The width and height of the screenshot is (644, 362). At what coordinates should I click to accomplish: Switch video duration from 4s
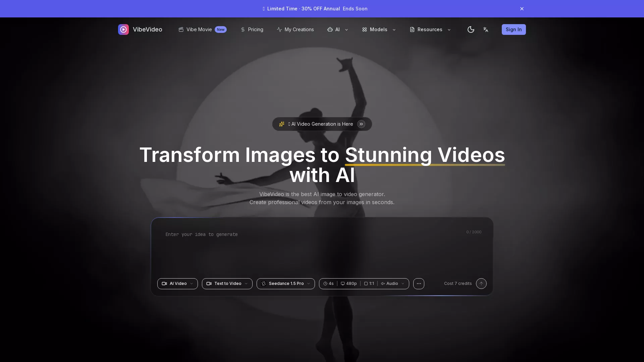[x=328, y=284]
